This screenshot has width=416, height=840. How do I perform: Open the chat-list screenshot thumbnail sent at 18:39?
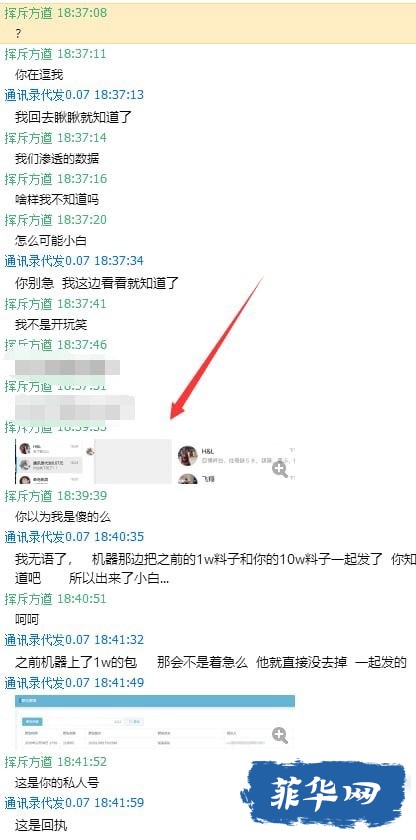(x=155, y=462)
